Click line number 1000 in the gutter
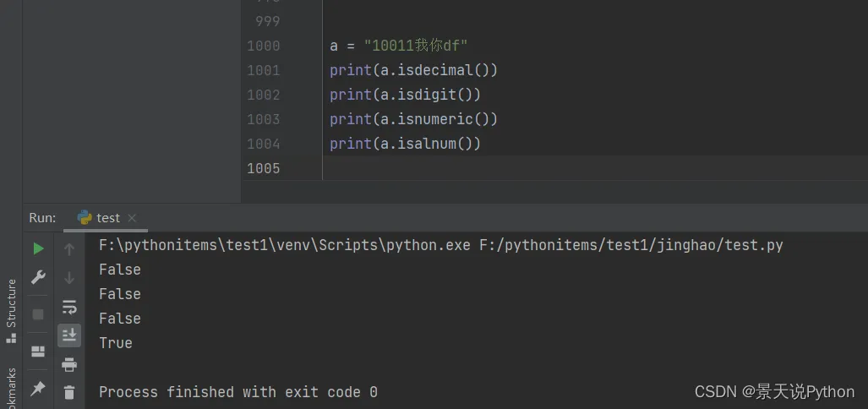This screenshot has width=868, height=409. [263, 46]
